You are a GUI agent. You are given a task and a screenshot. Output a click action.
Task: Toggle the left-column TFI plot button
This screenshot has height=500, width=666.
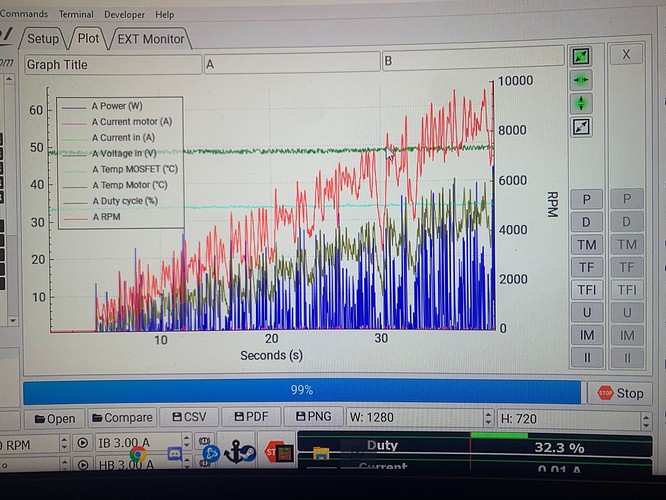point(587,291)
